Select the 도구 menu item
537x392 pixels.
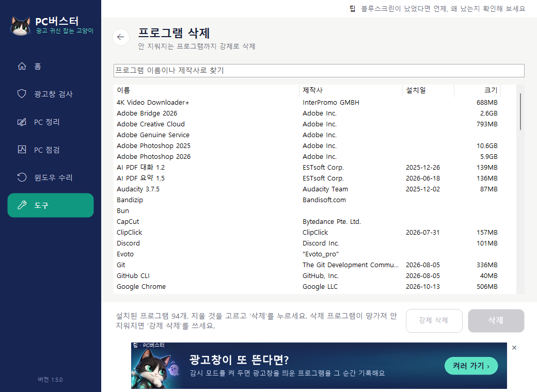point(51,205)
